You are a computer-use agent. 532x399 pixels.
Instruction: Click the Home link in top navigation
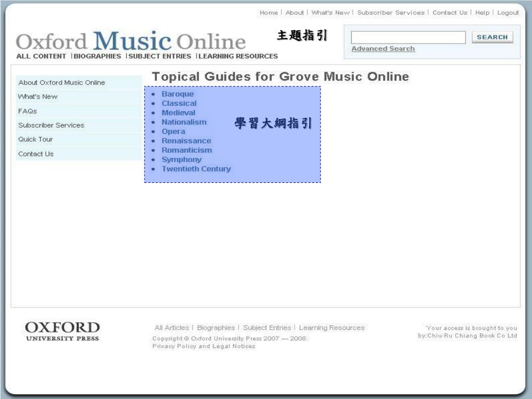click(269, 12)
